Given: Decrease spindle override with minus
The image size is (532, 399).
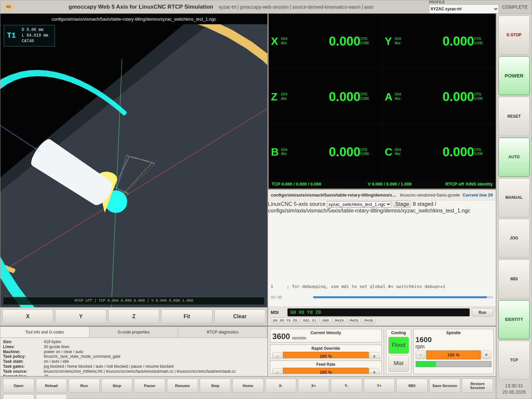Looking at the screenshot, I should coord(420,355).
